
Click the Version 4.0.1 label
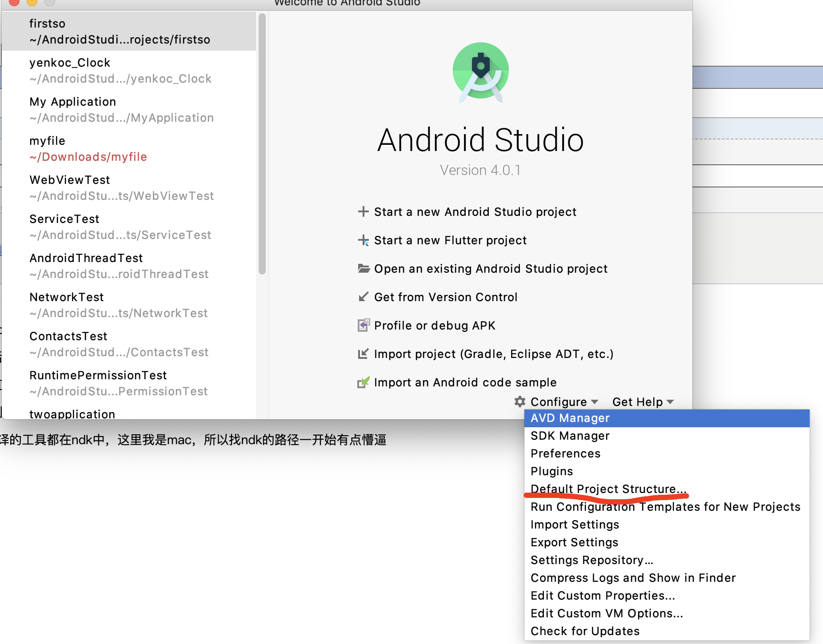pos(480,170)
